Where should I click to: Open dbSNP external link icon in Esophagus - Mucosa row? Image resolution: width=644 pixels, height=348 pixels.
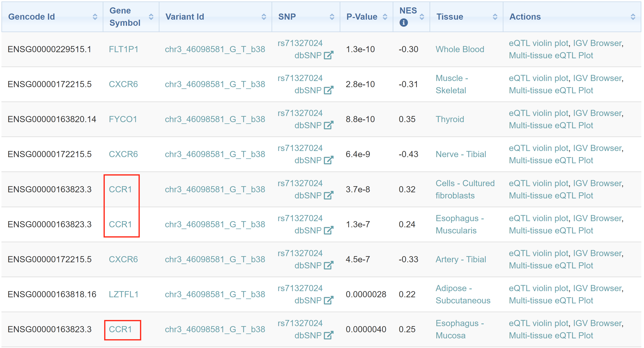coord(328,335)
